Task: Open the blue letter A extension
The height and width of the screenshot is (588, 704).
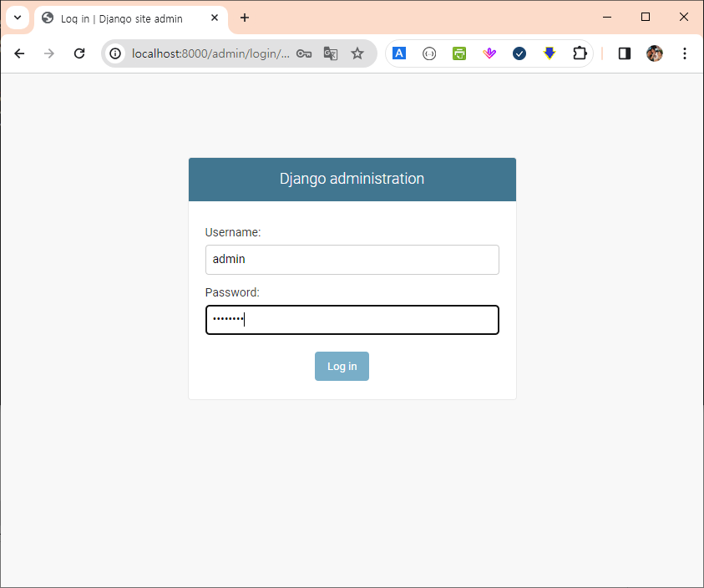Action: coord(399,53)
